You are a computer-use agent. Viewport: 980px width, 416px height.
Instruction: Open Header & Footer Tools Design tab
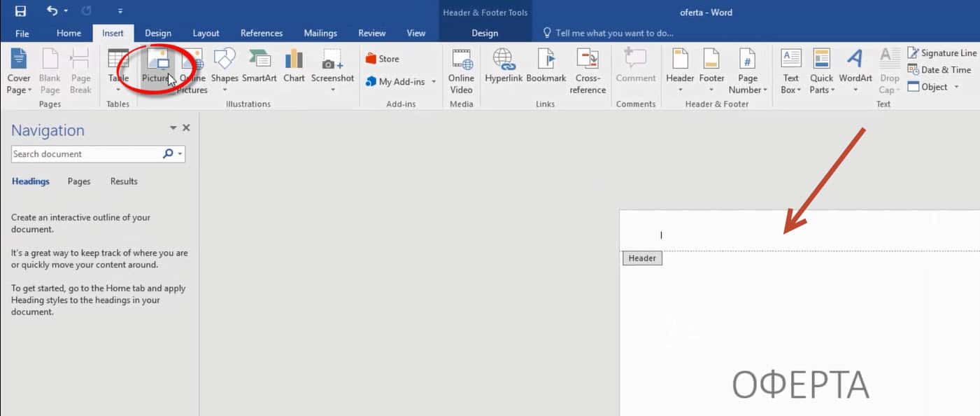click(x=485, y=33)
